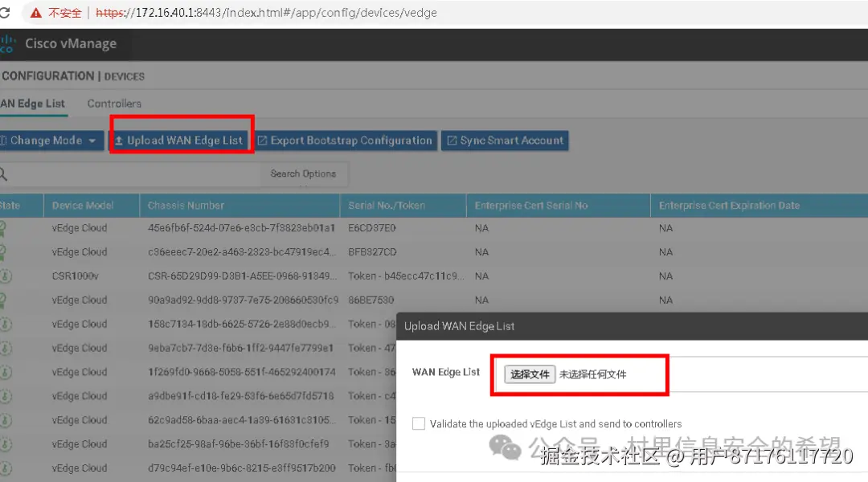Click Export Bootstrap Configuration button
The image size is (868, 482).
click(344, 141)
